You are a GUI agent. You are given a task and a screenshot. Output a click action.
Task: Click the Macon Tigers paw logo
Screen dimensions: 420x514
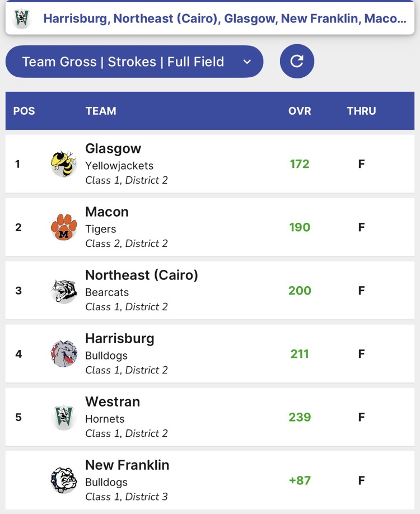click(x=63, y=227)
